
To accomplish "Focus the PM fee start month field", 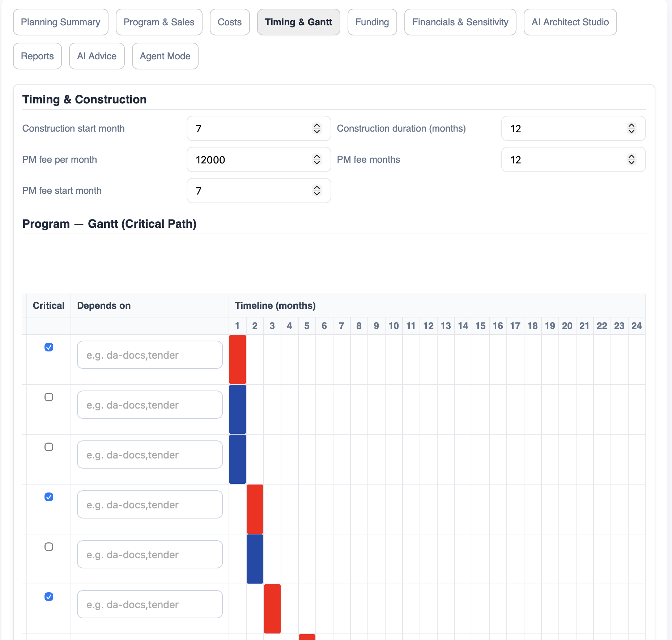I will tap(259, 191).
